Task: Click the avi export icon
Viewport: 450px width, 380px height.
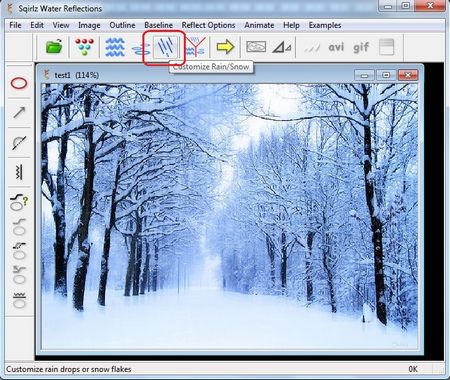Action: [x=336, y=47]
